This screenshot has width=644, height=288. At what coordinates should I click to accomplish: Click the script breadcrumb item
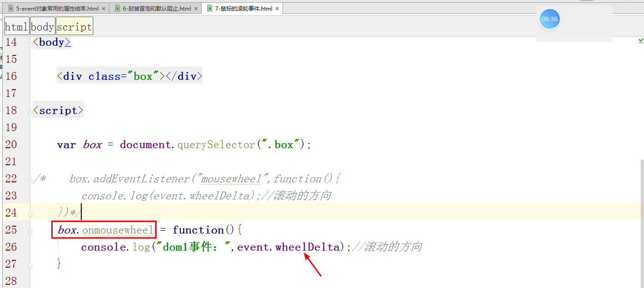point(74,26)
